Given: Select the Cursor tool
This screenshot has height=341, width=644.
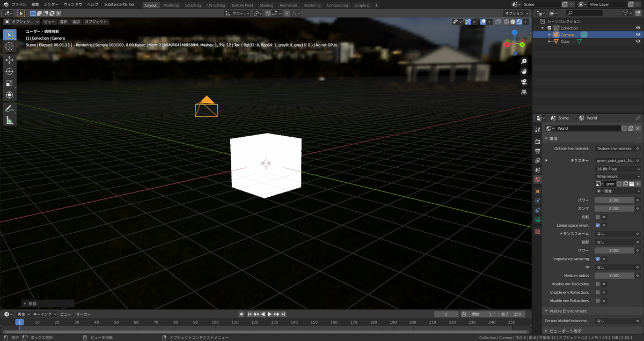Looking at the screenshot, I should click(x=9, y=47).
